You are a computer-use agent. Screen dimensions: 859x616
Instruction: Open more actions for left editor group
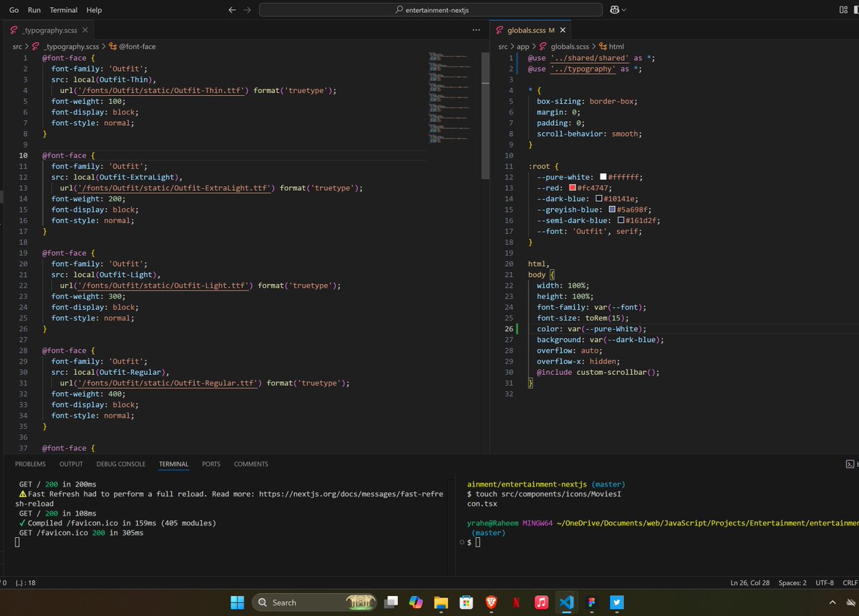click(x=477, y=30)
